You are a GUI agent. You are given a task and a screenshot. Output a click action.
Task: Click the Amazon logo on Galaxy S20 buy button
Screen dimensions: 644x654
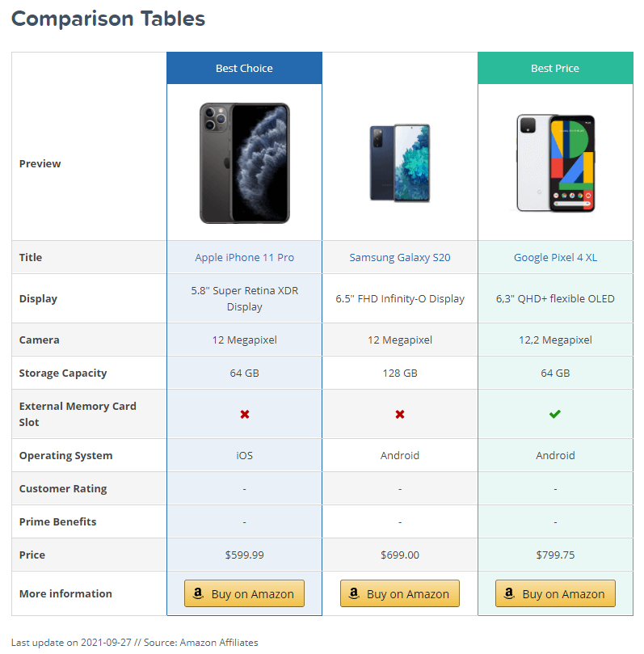(353, 593)
